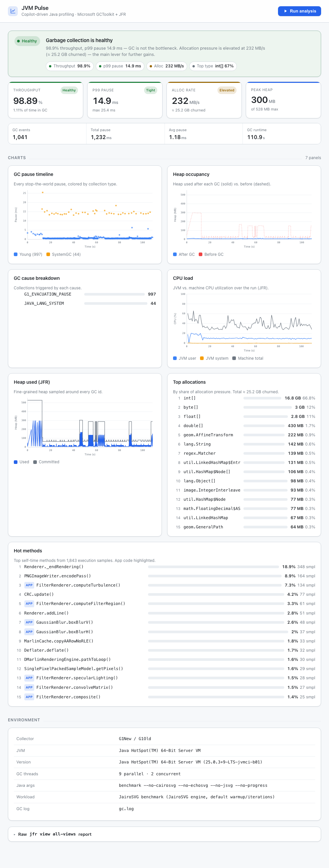Select the geom.AffineTransform allocation row

244,435
